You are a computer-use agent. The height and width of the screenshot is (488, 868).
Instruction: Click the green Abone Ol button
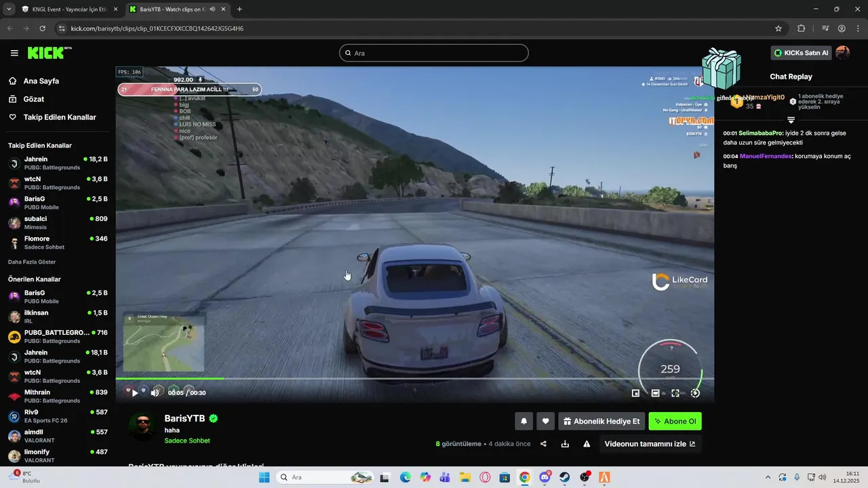(675, 421)
